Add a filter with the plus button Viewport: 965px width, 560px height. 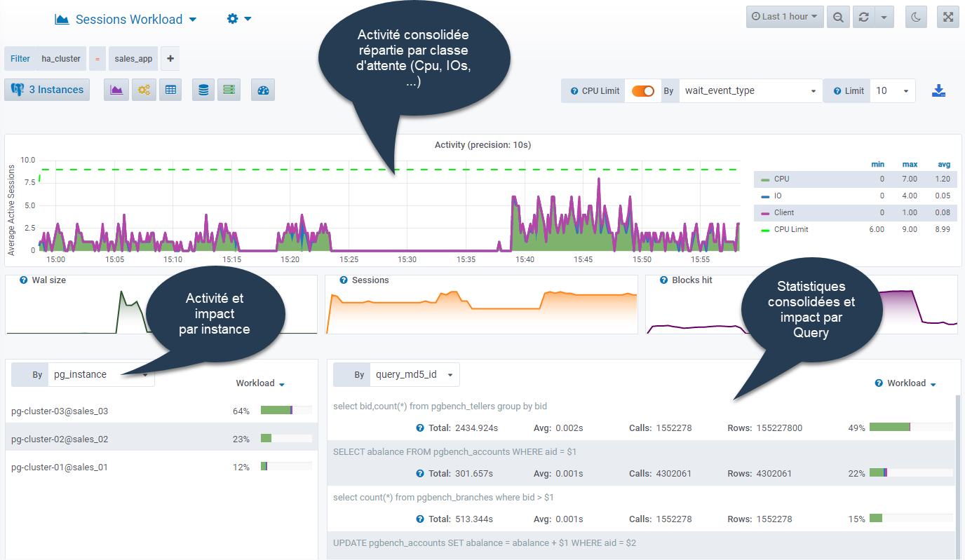tap(170, 59)
